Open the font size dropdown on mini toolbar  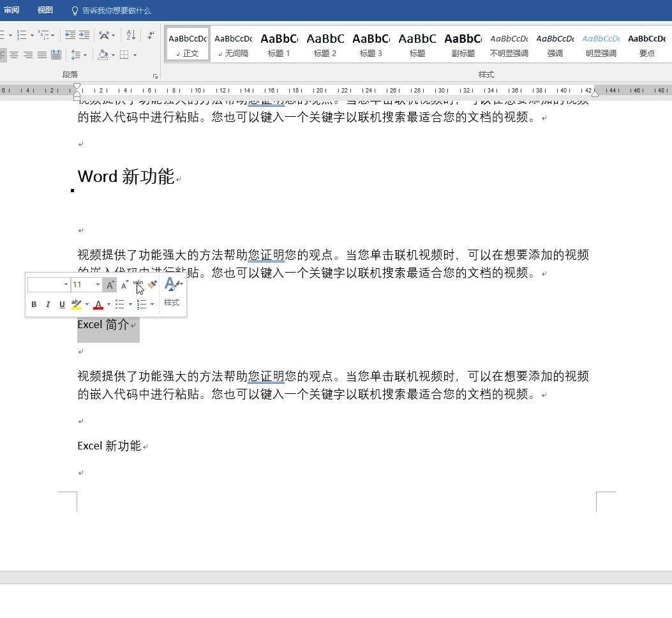97,285
